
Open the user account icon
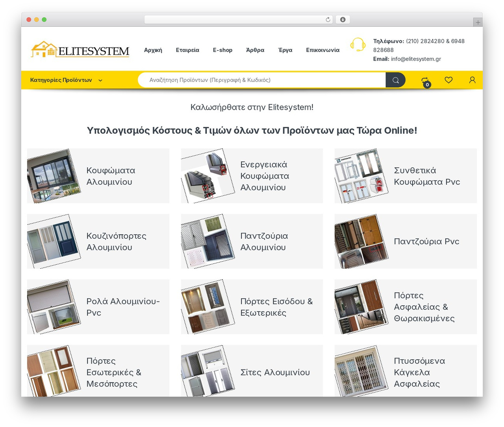coord(472,80)
